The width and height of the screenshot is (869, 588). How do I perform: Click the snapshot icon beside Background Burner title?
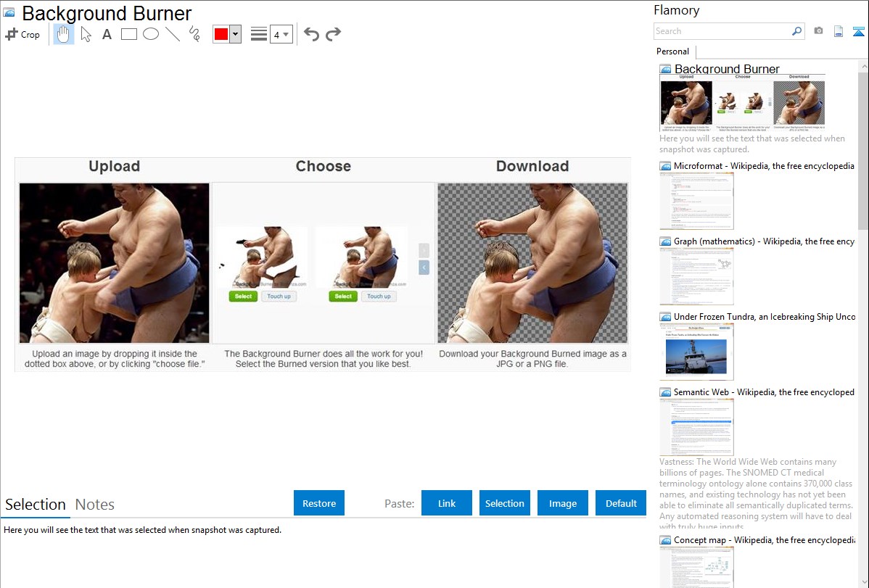(9, 13)
